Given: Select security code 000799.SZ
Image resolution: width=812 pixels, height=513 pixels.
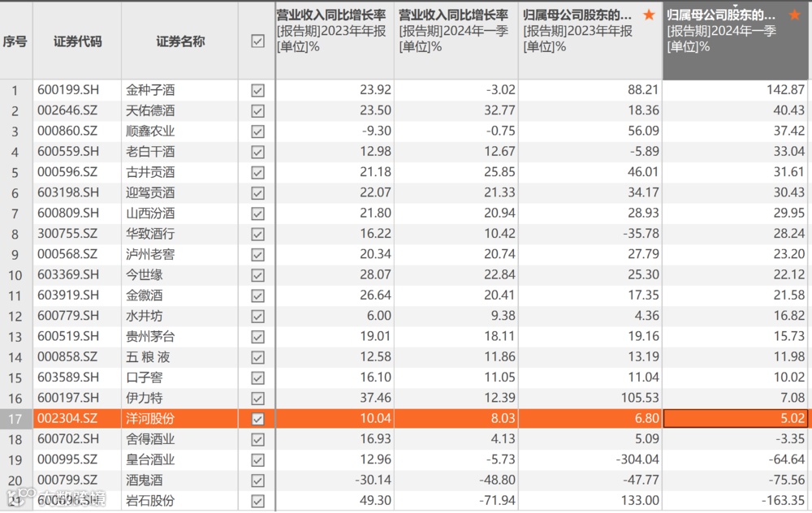Looking at the screenshot, I should click(x=67, y=480).
